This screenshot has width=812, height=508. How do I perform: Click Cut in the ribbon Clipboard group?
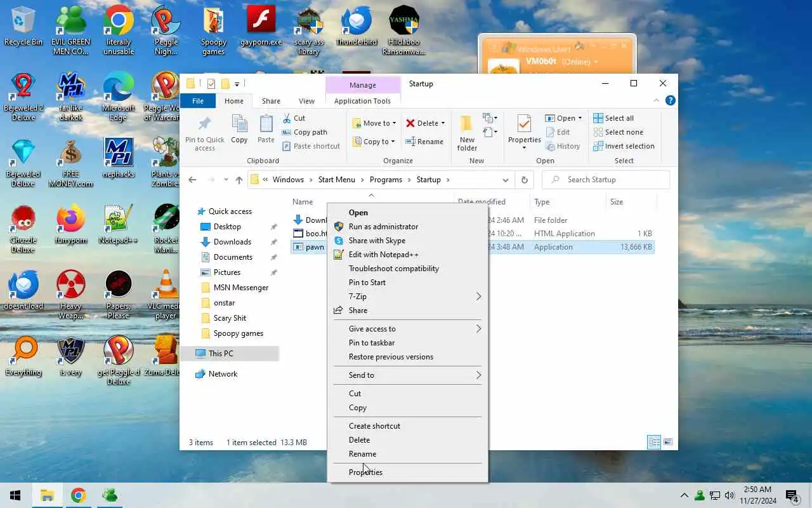294,118
